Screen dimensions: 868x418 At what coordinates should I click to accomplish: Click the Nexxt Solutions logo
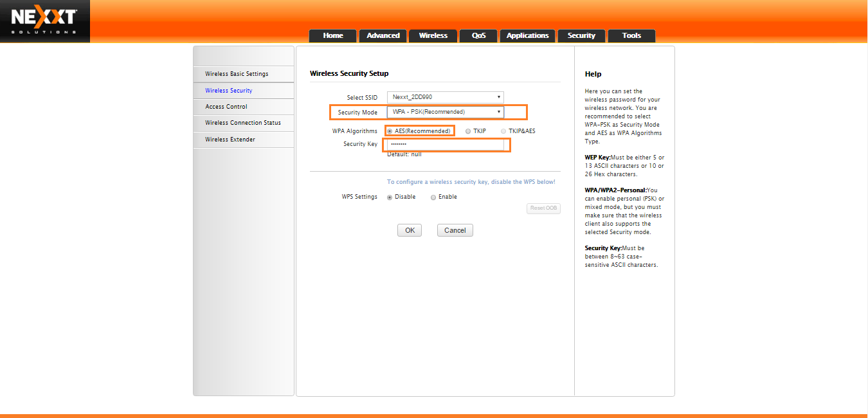(x=44, y=21)
